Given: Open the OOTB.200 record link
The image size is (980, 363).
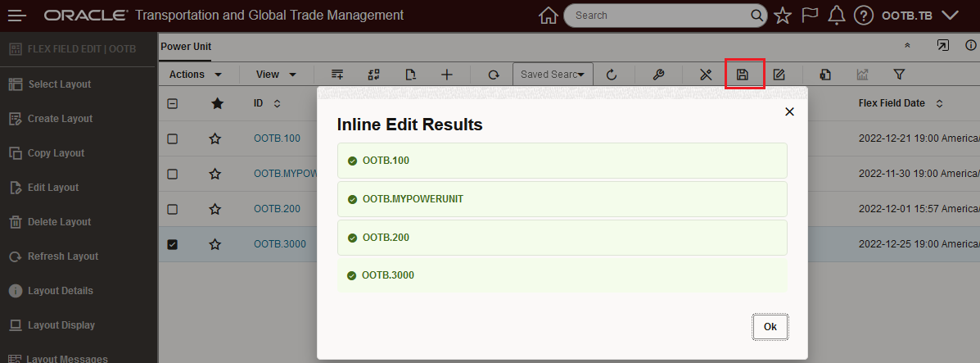Looking at the screenshot, I should tap(277, 209).
